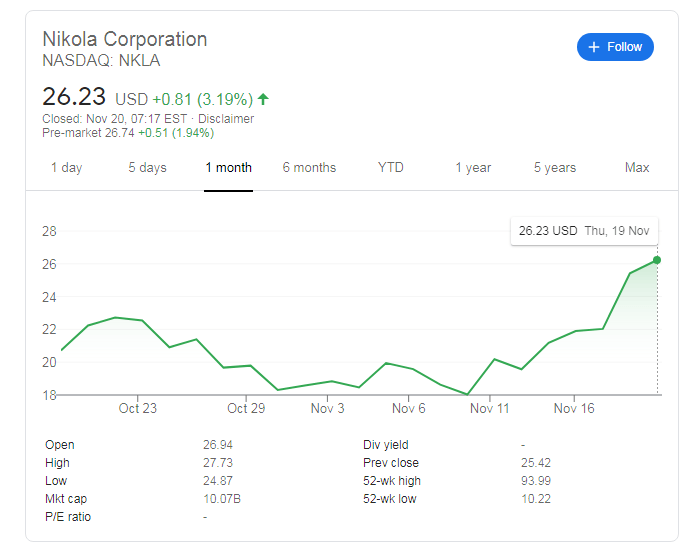Click the Pre-market 26.74 text
This screenshot has width=692, height=546.
point(88,133)
